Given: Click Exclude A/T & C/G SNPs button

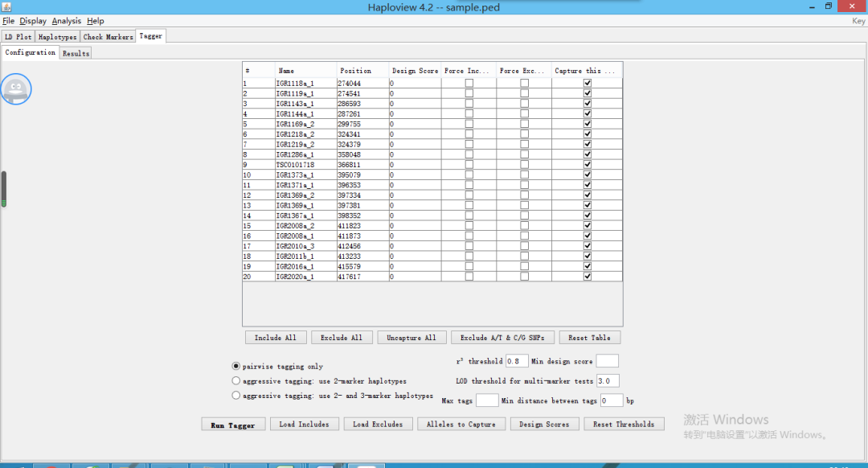Looking at the screenshot, I should 502,337.
